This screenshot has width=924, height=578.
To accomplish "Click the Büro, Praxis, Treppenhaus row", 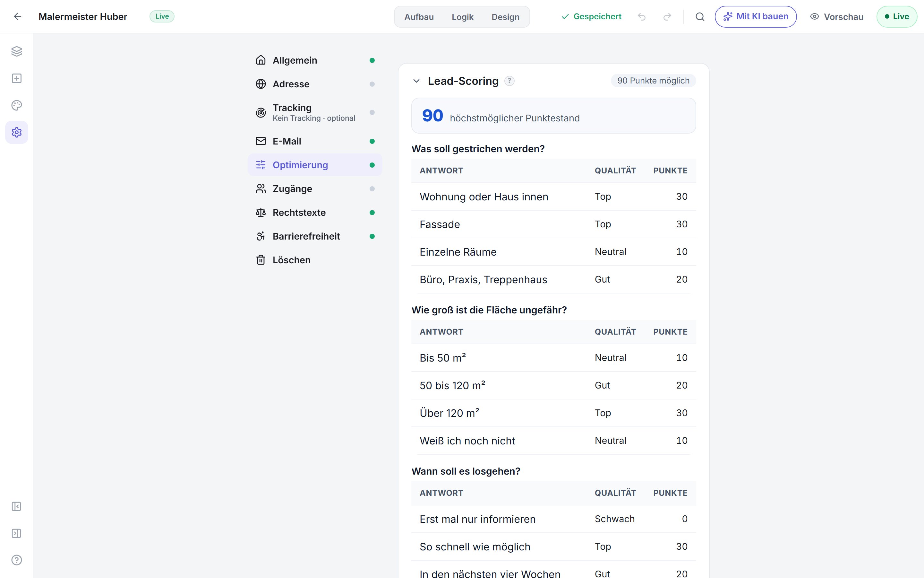I will (x=554, y=279).
